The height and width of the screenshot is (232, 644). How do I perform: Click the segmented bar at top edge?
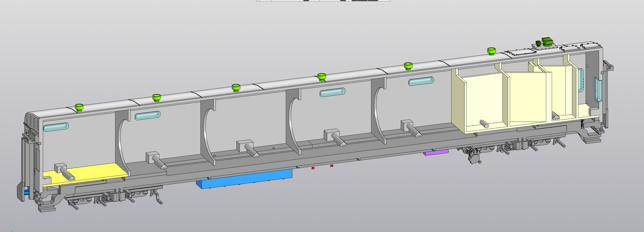pyautogui.click(x=323, y=0)
